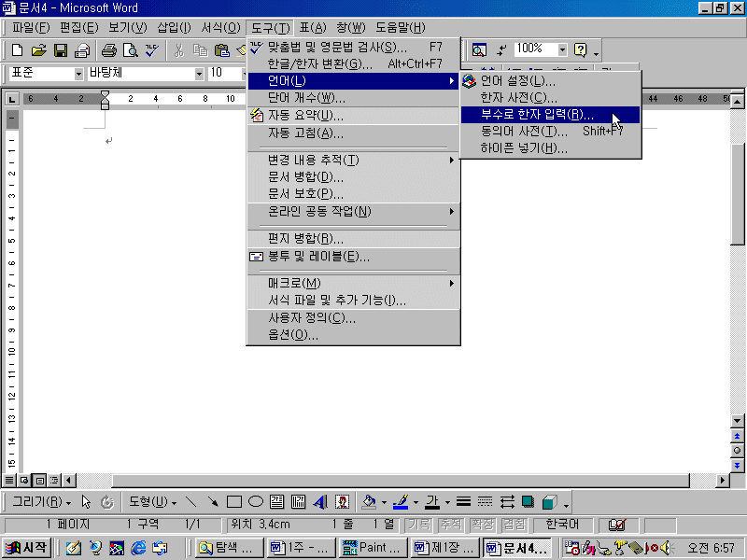This screenshot has width=747, height=560.
Task: Click the Previous Page double-arrow button
Action: pyautogui.click(x=737, y=436)
